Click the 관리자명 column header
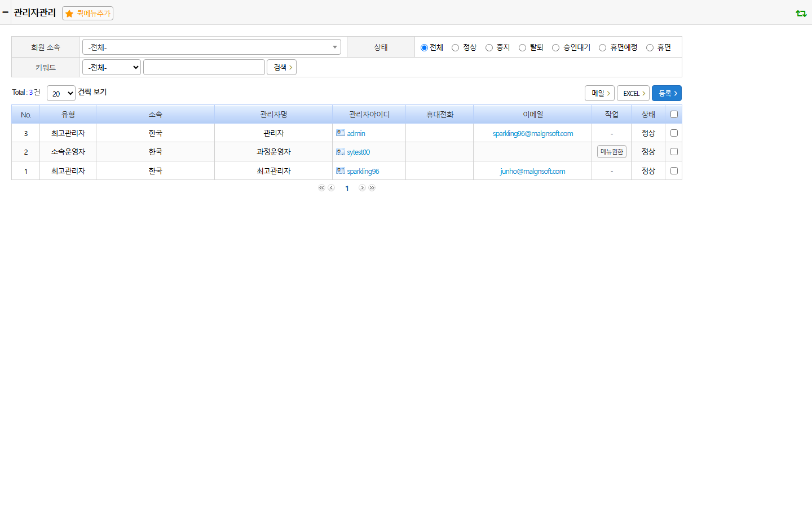The width and height of the screenshot is (812, 508). pyautogui.click(x=273, y=115)
